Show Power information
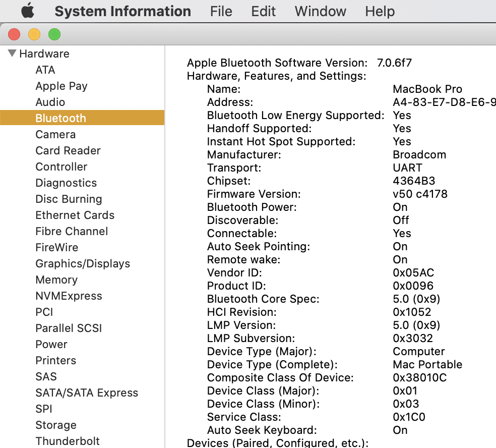 tap(51, 345)
